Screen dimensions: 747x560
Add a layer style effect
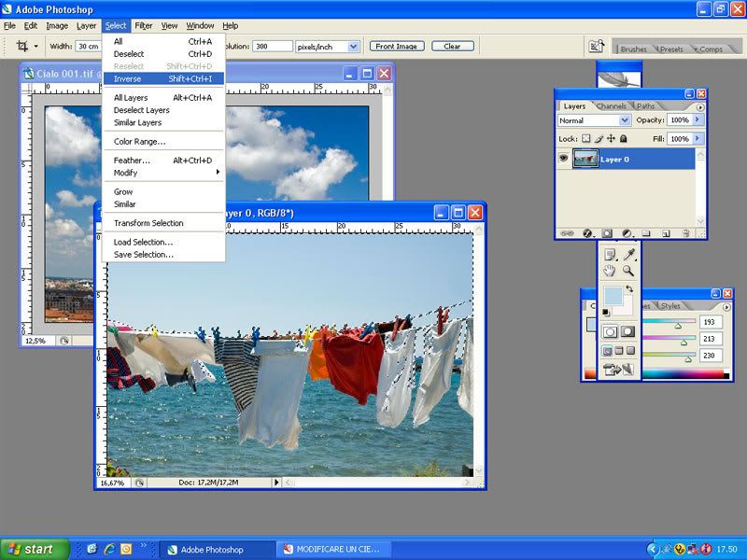(587, 233)
